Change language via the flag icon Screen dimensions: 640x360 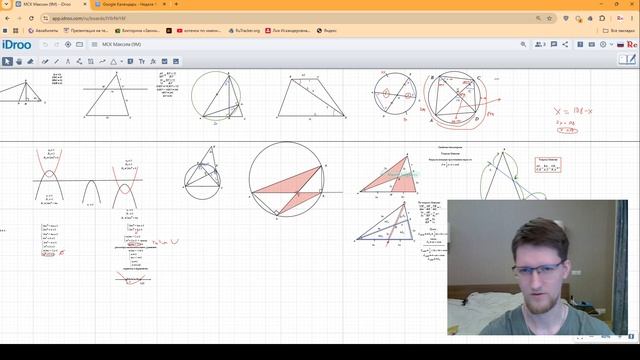click(x=620, y=44)
